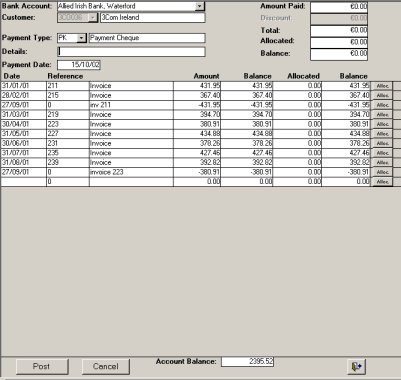Click Alloc button for reference 239 row
This screenshot has height=380, width=401.
pyautogui.click(x=382, y=163)
